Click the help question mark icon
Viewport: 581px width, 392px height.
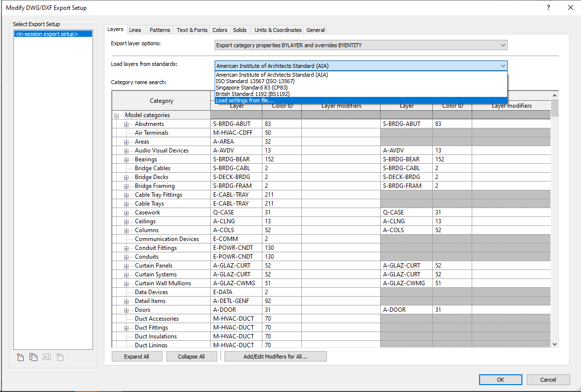coord(549,7)
